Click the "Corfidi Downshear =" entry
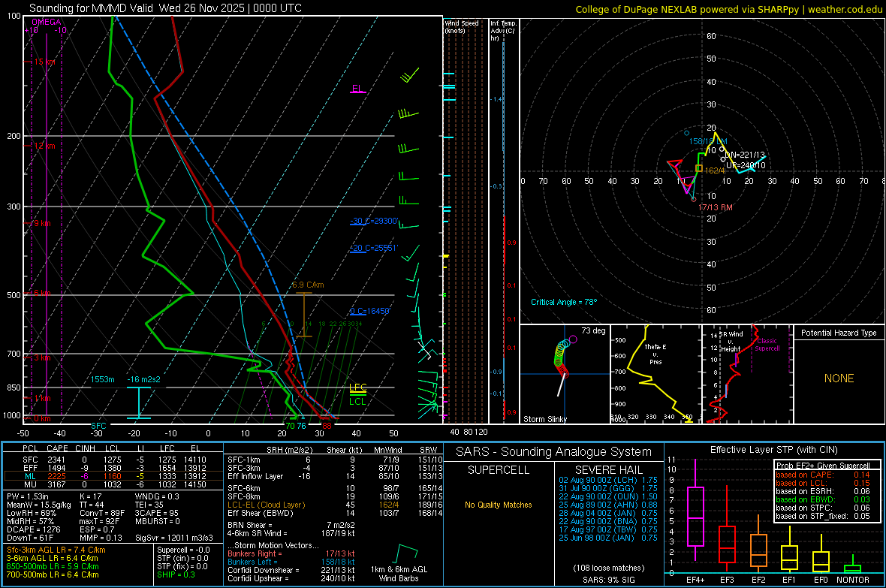Screen dimensions: 886x588 (264, 570)
